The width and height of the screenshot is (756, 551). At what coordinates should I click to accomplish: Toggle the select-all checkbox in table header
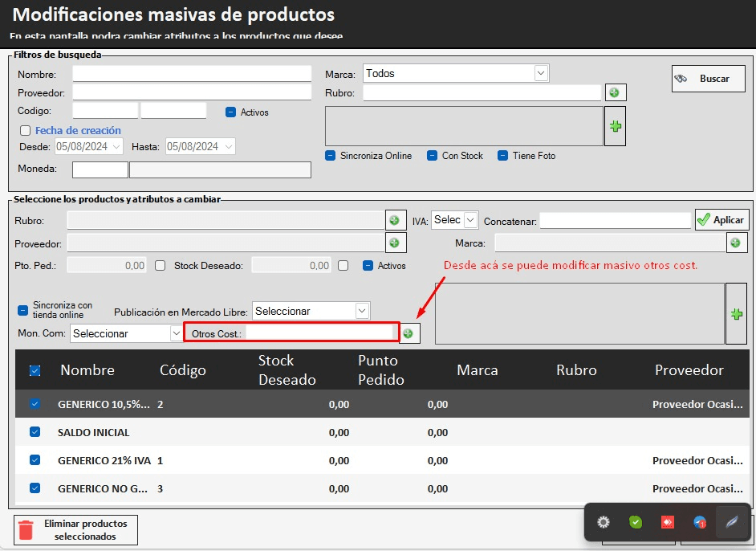point(35,370)
